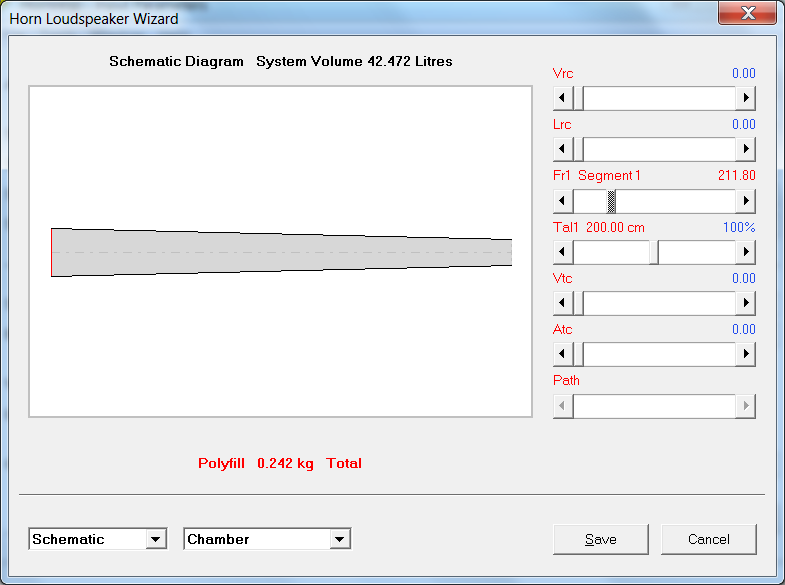Click the Vrc slider thumb
The width and height of the screenshot is (785, 585).
(x=578, y=98)
